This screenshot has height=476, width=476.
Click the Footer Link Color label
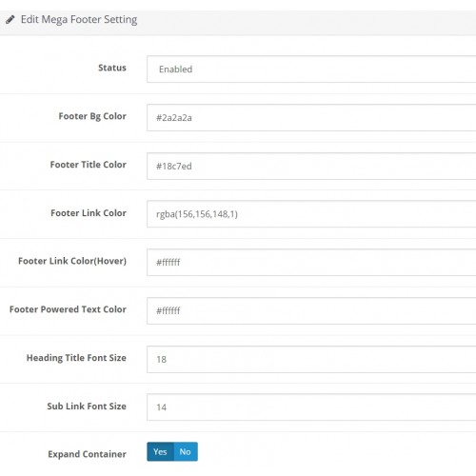coord(89,213)
